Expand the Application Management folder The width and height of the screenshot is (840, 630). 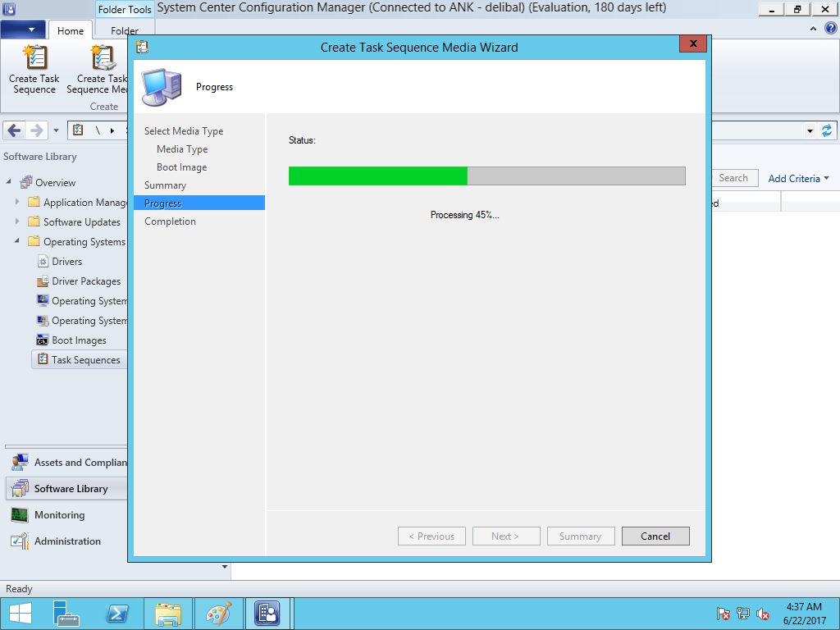(17, 202)
